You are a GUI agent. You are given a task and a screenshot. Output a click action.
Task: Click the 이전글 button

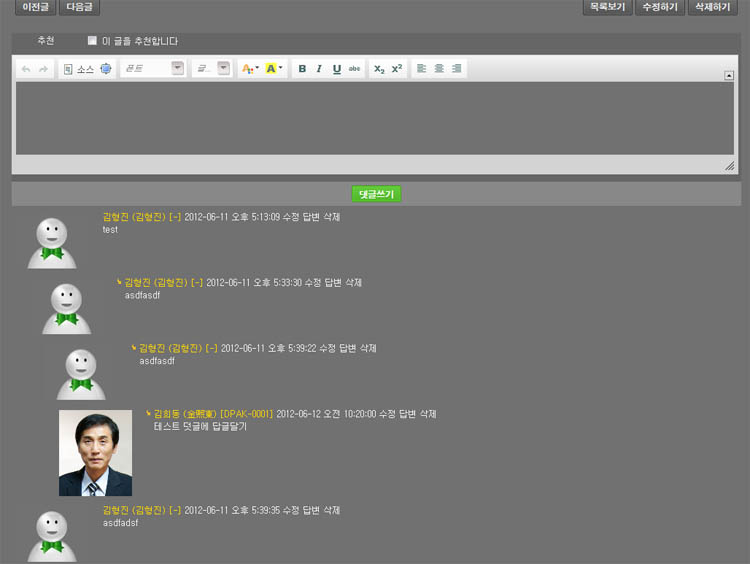pyautogui.click(x=35, y=7)
